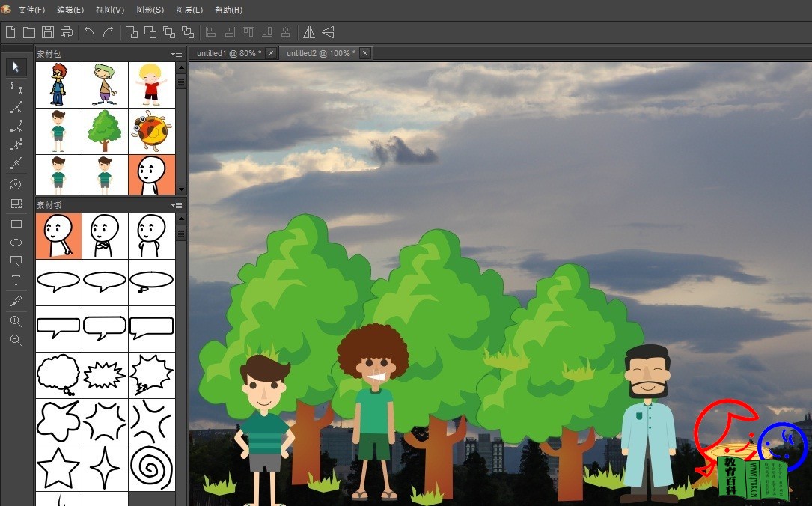
Task: Send object to back layer icon
Action: click(x=150, y=33)
